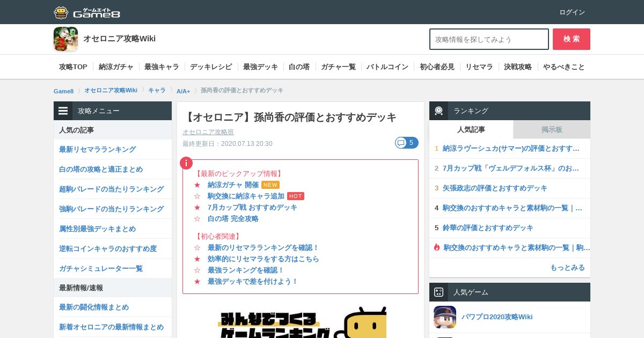Open 最強デッキ in navigation bar

coord(260,67)
